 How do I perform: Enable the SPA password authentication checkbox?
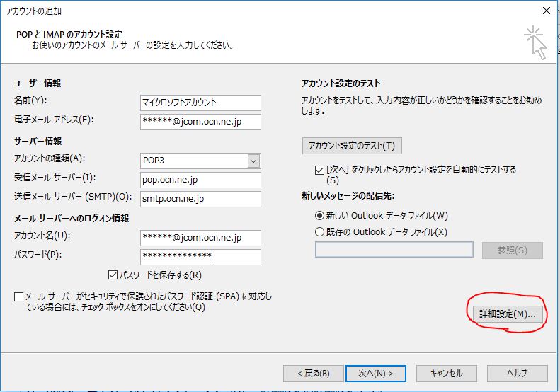[18, 296]
